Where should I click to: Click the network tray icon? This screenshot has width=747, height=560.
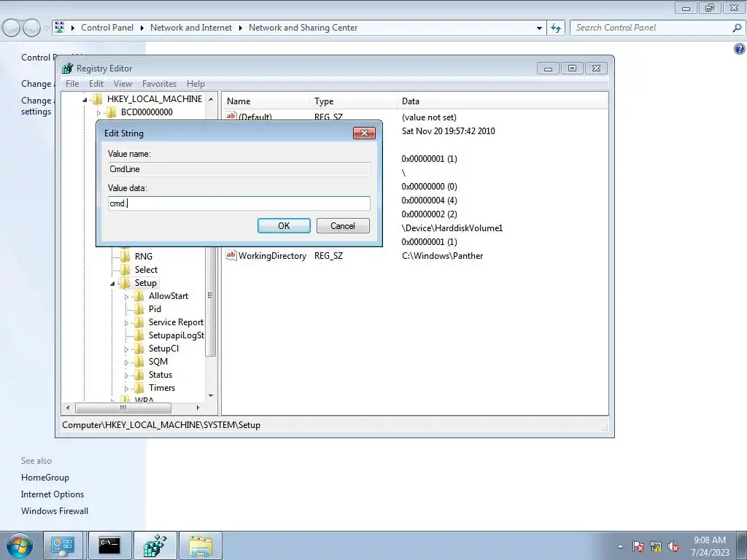coord(656,547)
